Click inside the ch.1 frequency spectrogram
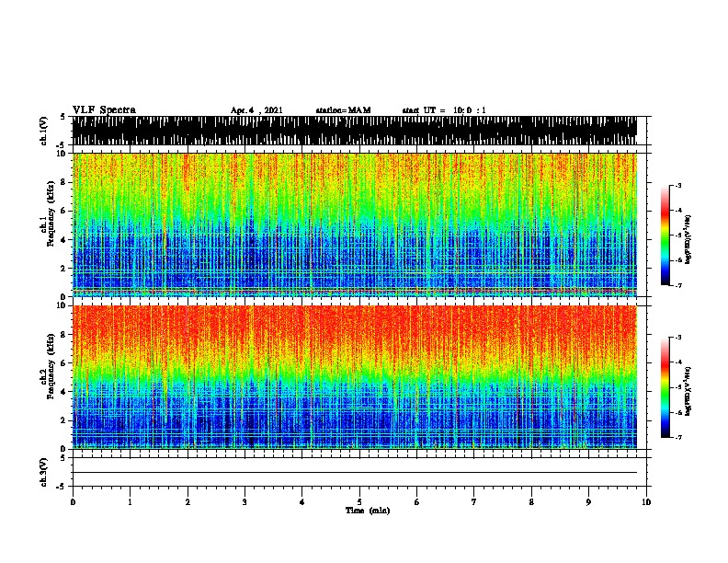The height and width of the screenshot is (563, 728). coord(355,224)
